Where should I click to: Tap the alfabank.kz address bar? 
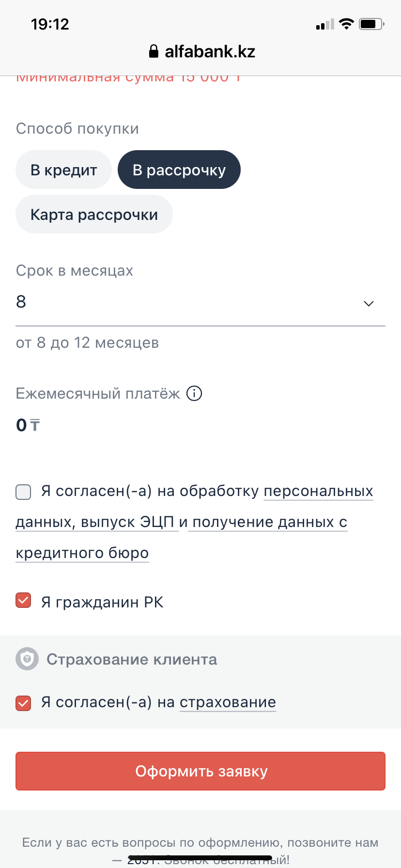click(209, 51)
